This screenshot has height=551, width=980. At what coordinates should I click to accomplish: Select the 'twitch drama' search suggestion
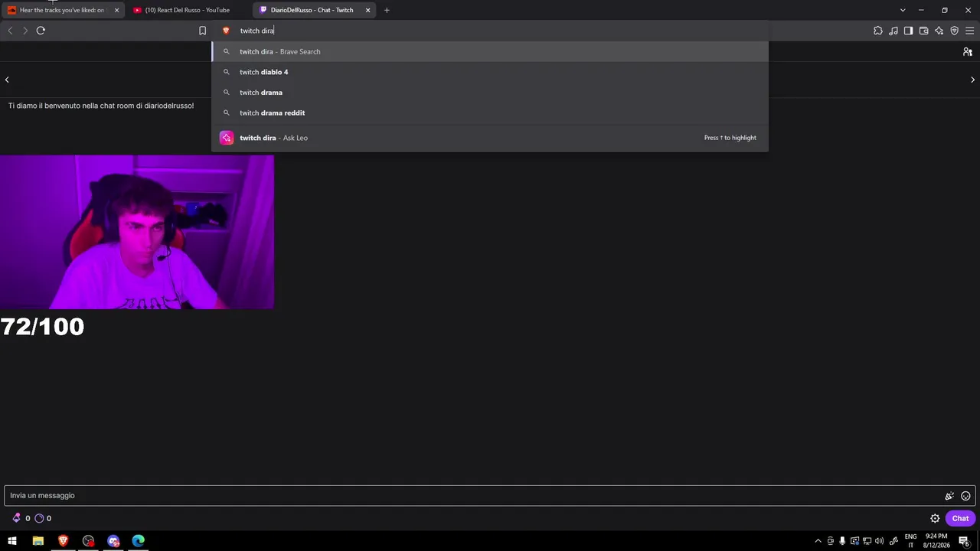click(x=490, y=93)
